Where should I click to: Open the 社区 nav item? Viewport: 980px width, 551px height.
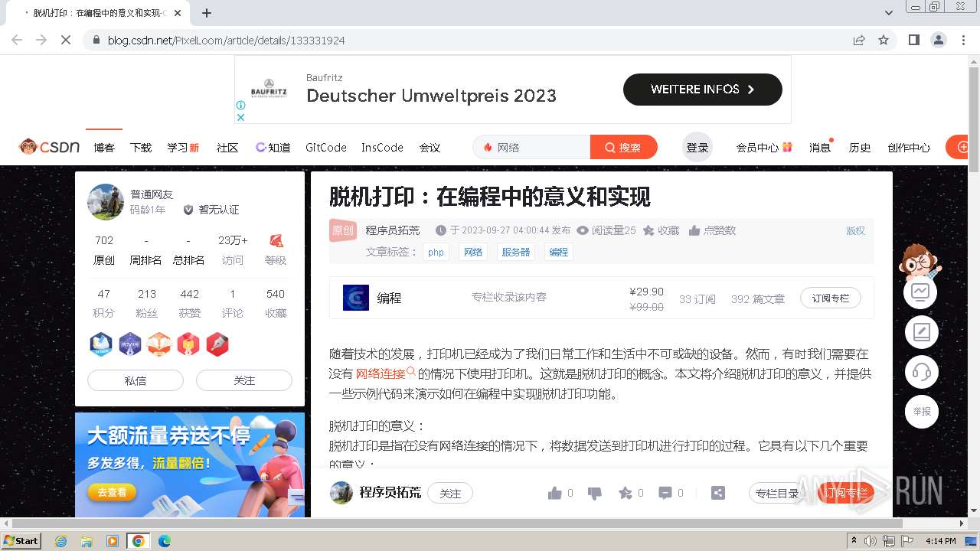click(x=227, y=148)
